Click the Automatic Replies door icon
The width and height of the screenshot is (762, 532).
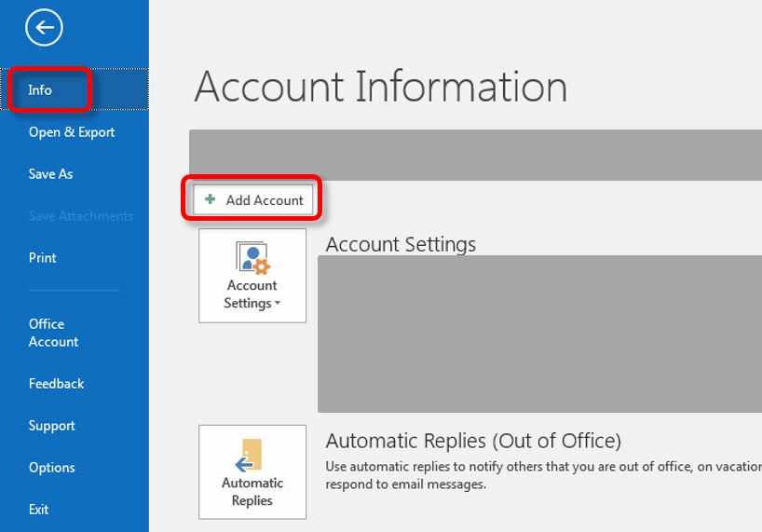pyautogui.click(x=250, y=456)
